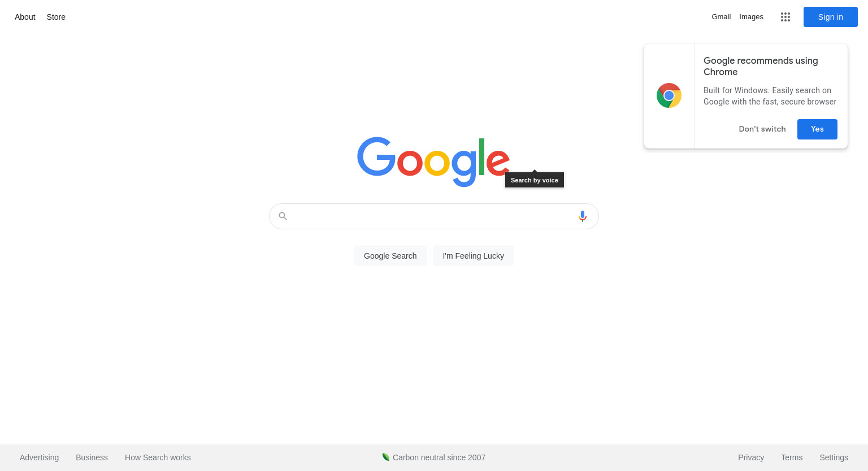
Task: Open the Store link
Action: click(x=56, y=17)
